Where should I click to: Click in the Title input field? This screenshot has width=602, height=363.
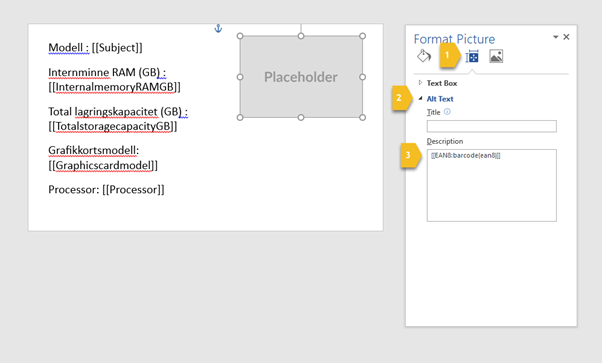pyautogui.click(x=491, y=126)
